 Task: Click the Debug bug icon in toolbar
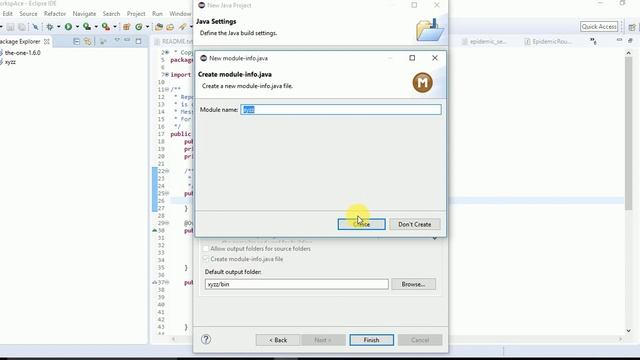click(x=50, y=27)
